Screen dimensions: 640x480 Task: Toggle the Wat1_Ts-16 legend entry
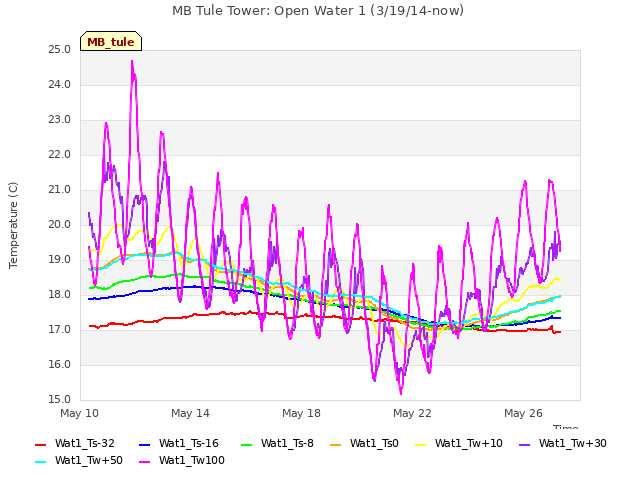[179, 443]
